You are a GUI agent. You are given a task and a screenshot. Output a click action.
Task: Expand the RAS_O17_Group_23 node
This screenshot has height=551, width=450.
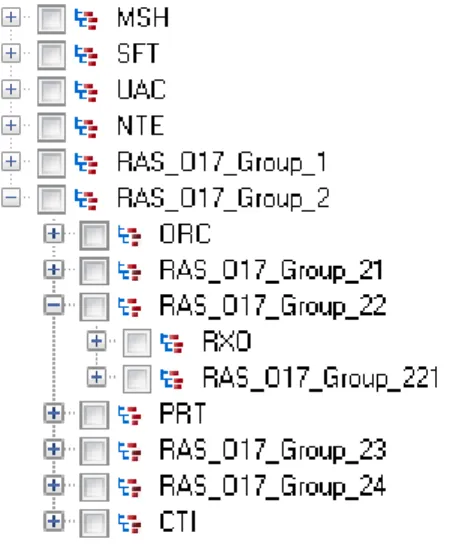[54, 449]
